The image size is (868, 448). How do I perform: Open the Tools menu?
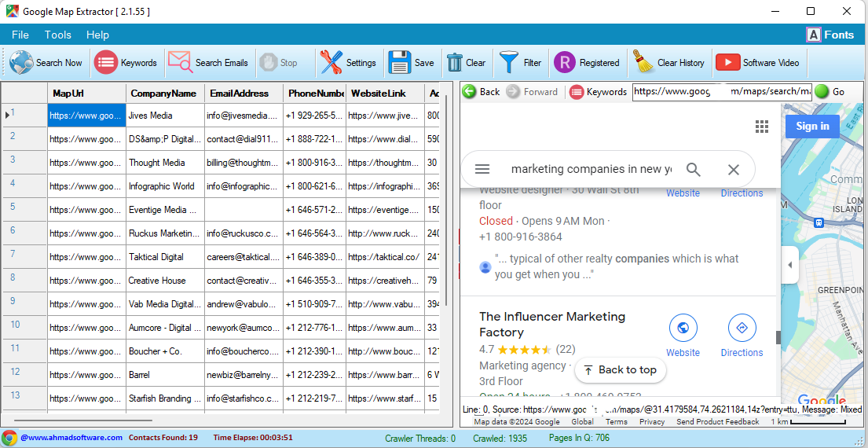click(58, 35)
